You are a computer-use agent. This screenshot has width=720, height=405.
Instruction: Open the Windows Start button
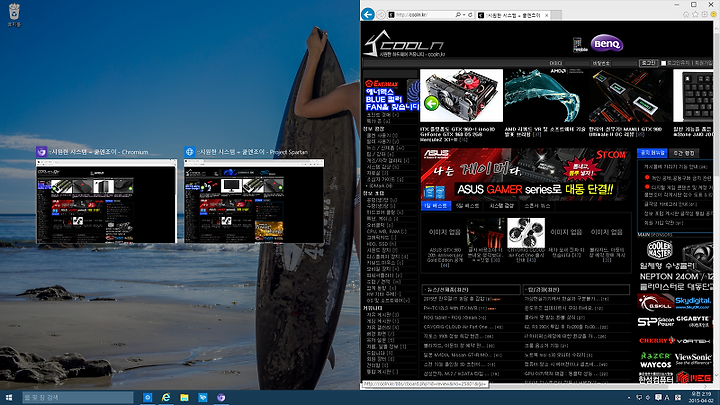(9, 398)
